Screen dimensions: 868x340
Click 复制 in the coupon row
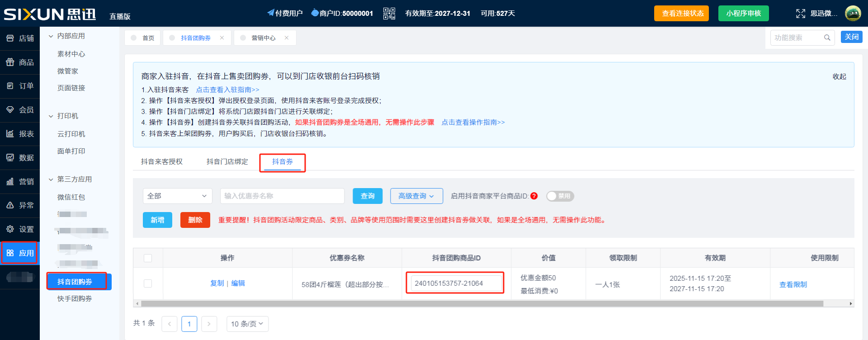(217, 283)
